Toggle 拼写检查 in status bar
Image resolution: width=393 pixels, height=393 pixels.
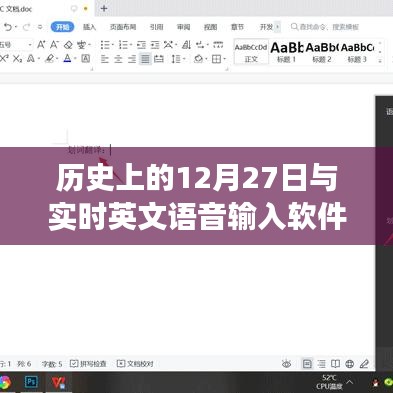pos(88,364)
